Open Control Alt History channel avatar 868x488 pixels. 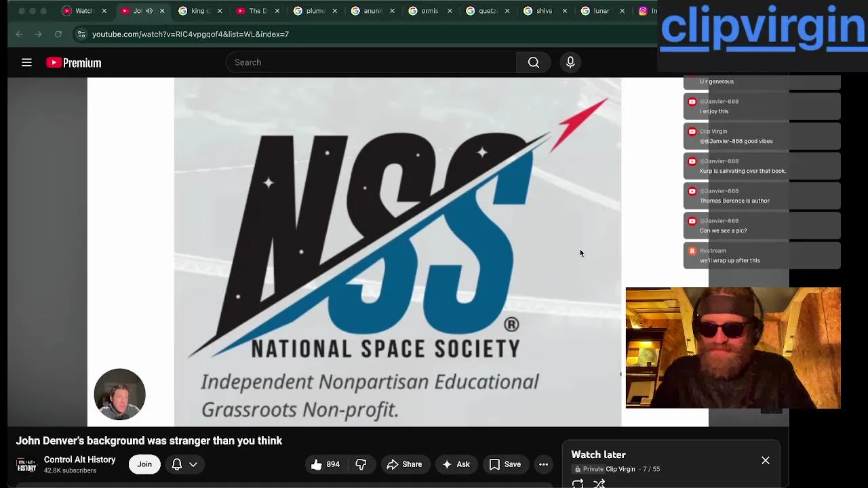pyautogui.click(x=26, y=464)
